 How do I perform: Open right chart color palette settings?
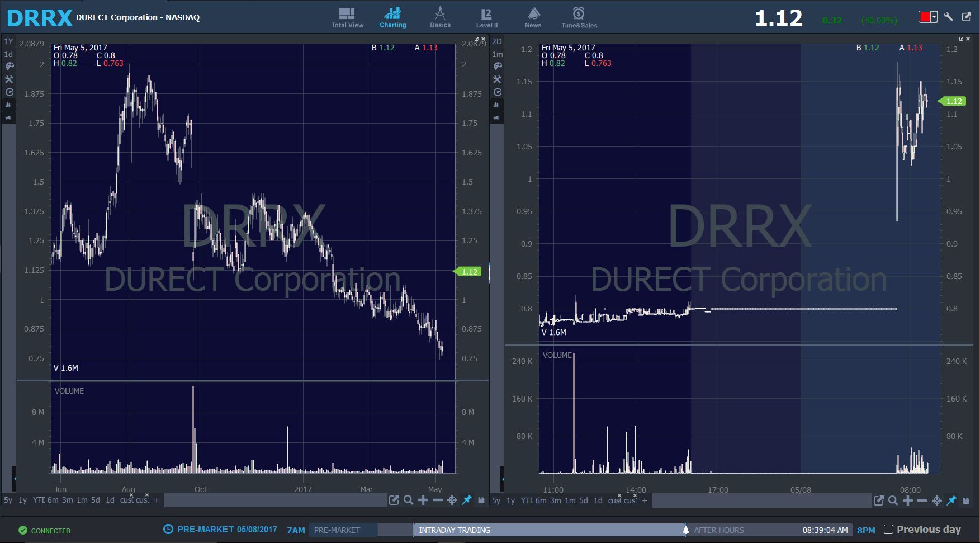click(498, 66)
